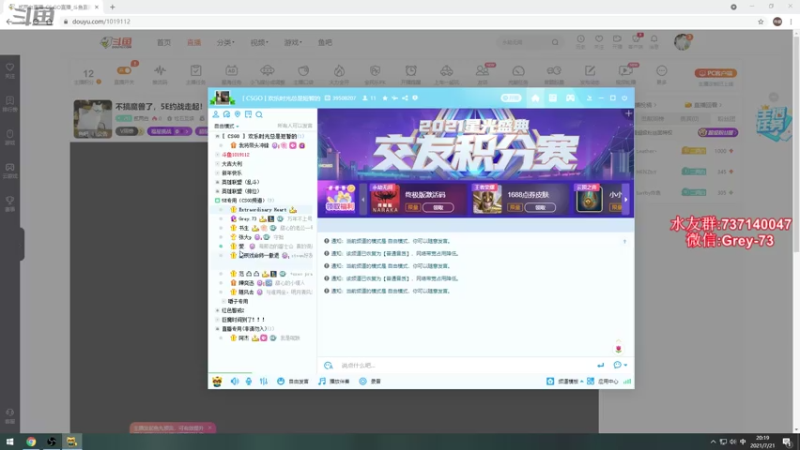Click the trophy icon in Douyu left sidebar
This screenshot has width=800, height=450.
[10, 203]
